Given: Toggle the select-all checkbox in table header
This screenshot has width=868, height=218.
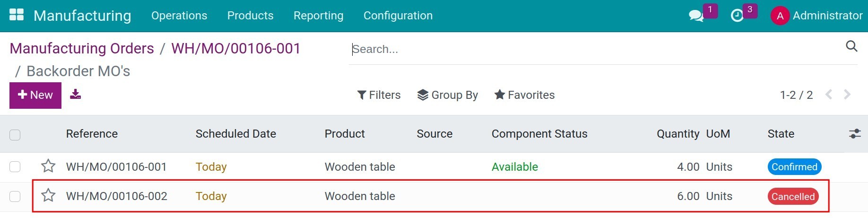Looking at the screenshot, I should 15,135.
